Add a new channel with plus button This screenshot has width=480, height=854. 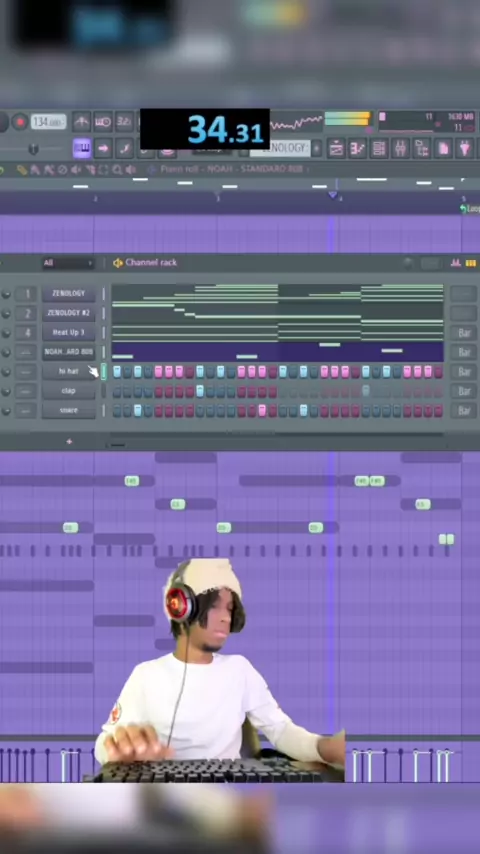pyautogui.click(x=69, y=441)
